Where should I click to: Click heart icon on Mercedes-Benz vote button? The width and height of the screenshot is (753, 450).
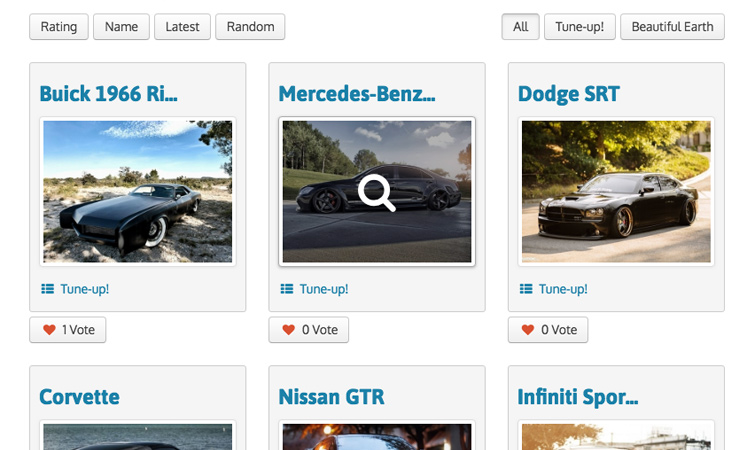pos(288,330)
